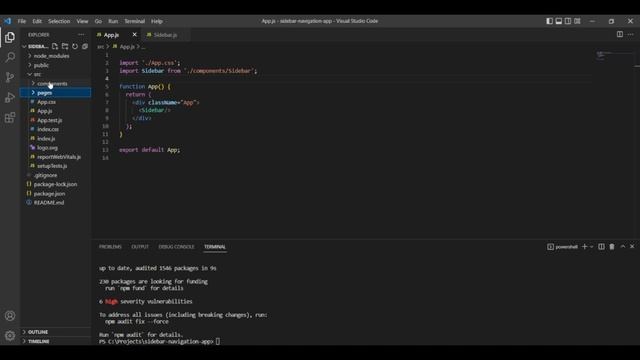Add a new terminal with plus icon

584,247
